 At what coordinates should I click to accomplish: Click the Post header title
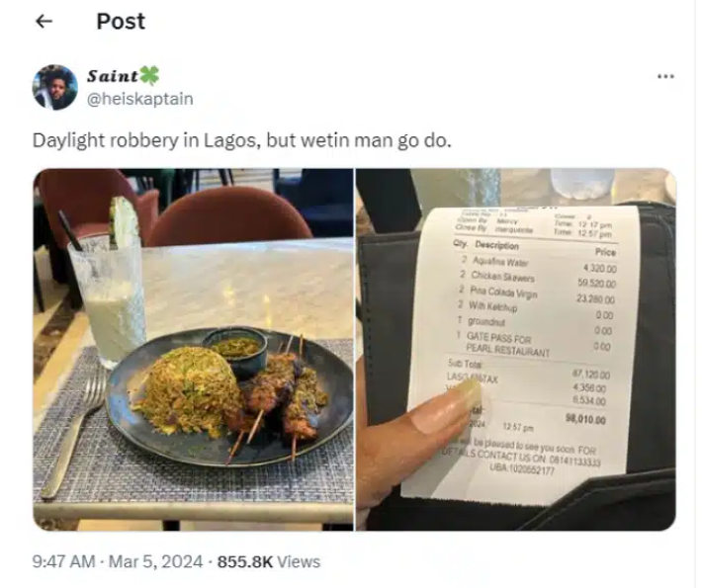coord(121,21)
